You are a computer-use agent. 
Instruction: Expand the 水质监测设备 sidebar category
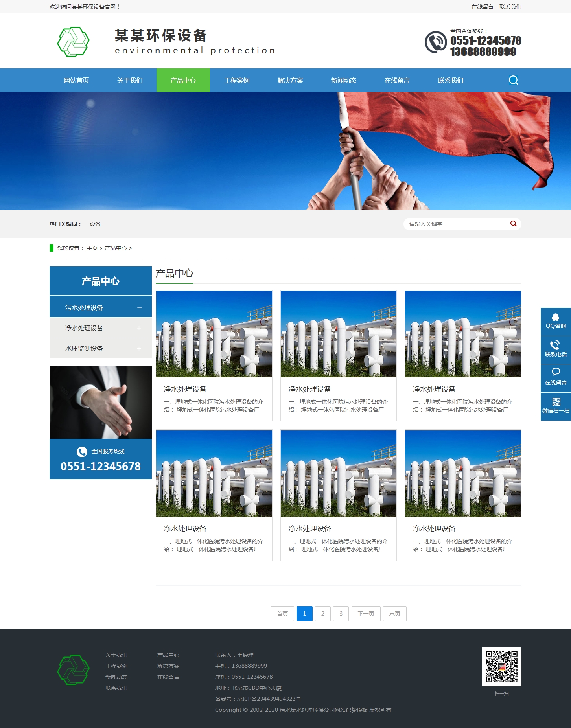point(139,348)
